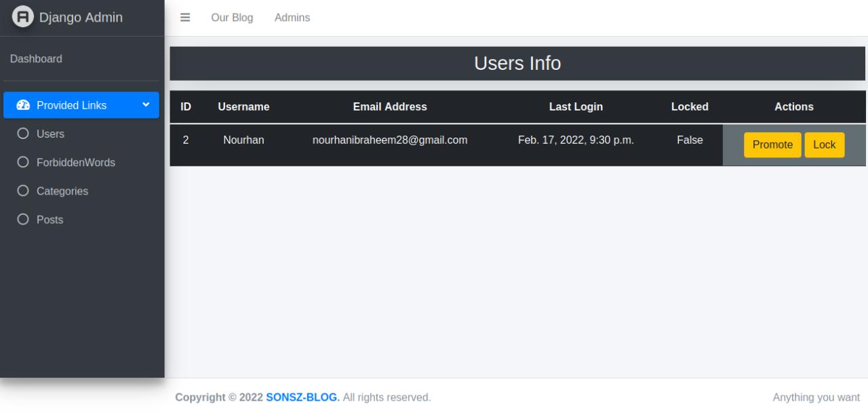This screenshot has width=868, height=415.
Task: Click the Email Address column header
Action: pos(390,106)
